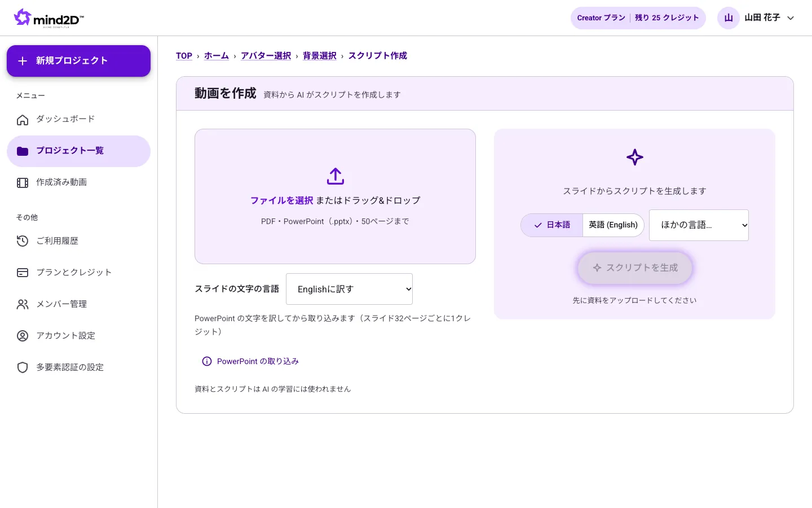Expand the 山田 花子 account menu chevron
The image size is (812, 508).
point(791,18)
